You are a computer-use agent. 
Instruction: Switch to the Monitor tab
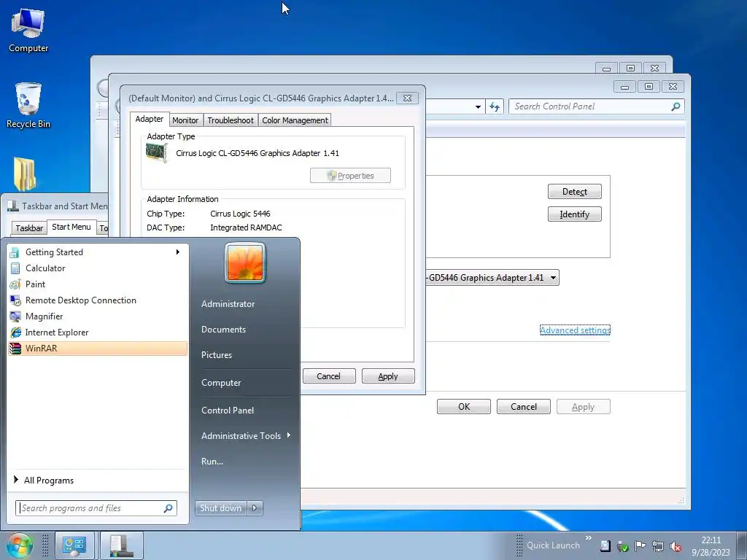(185, 120)
